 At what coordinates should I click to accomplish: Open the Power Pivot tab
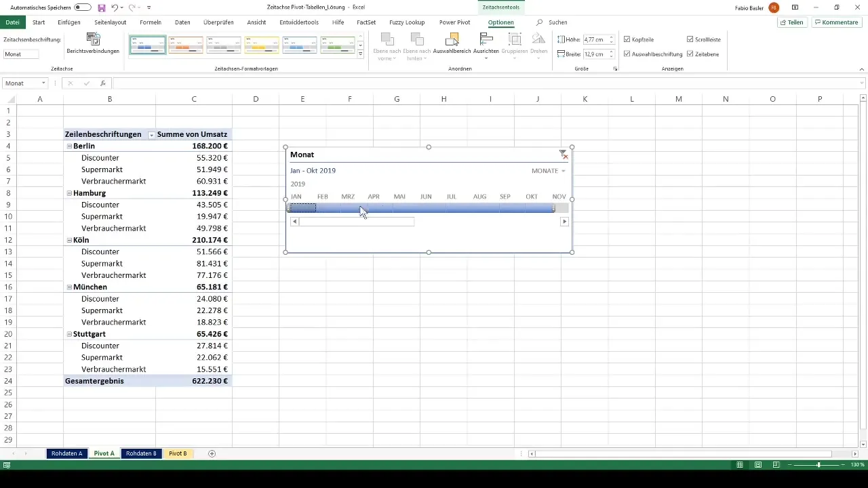tap(454, 22)
